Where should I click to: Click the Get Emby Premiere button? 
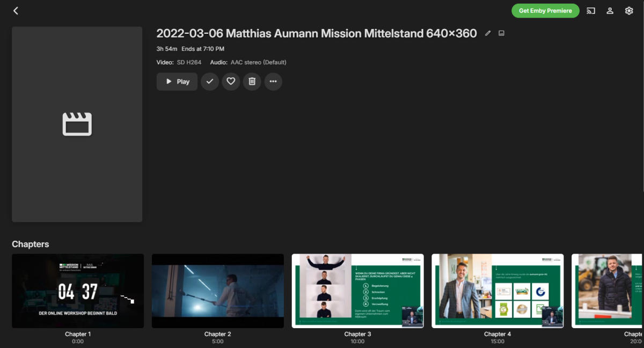pos(545,10)
